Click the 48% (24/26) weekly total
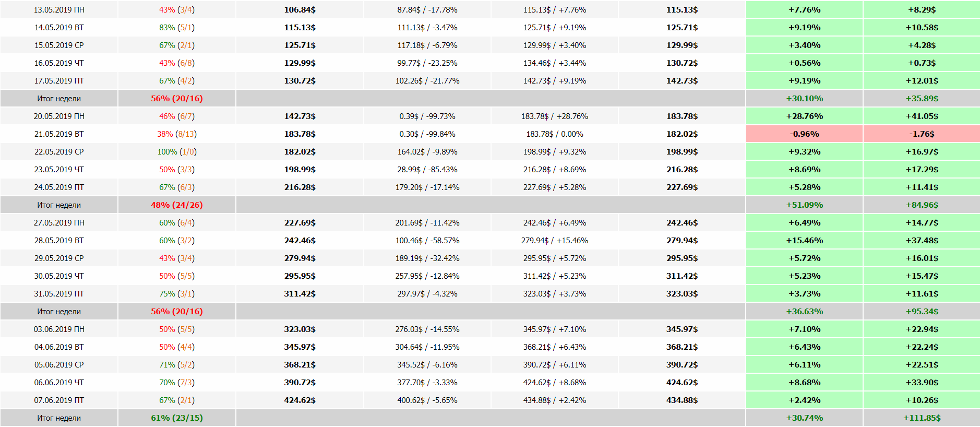 click(x=177, y=205)
